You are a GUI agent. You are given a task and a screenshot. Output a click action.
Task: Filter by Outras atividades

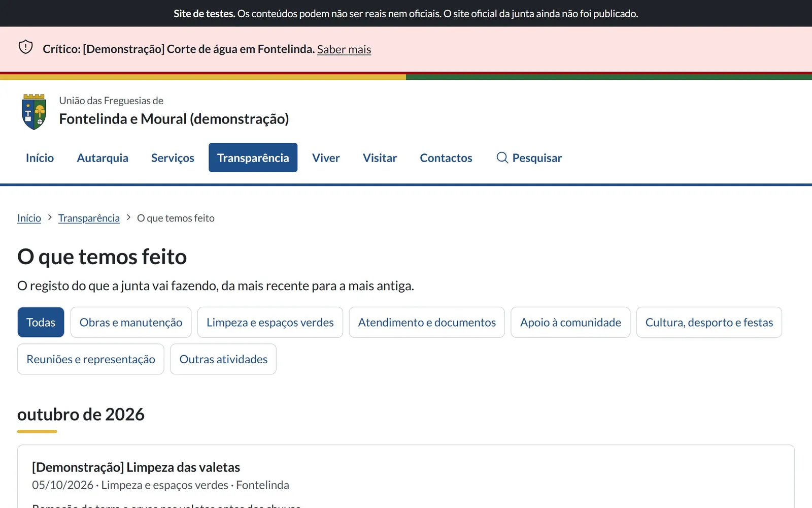pyautogui.click(x=223, y=359)
